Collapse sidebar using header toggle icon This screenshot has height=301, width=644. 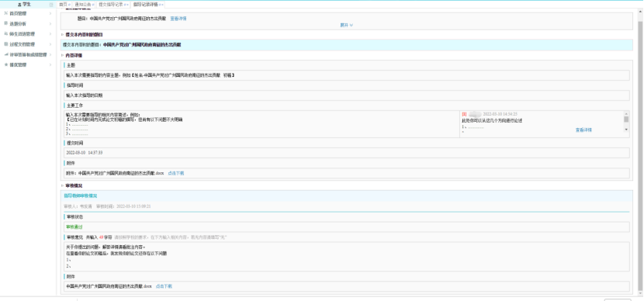click(51, 5)
